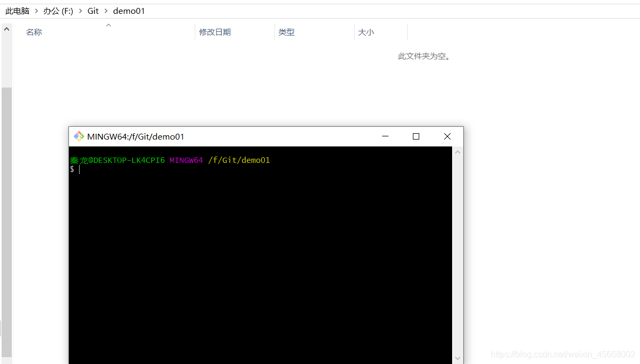Click the Explorer navigation pane scroll up arrow

pyautogui.click(x=6, y=29)
